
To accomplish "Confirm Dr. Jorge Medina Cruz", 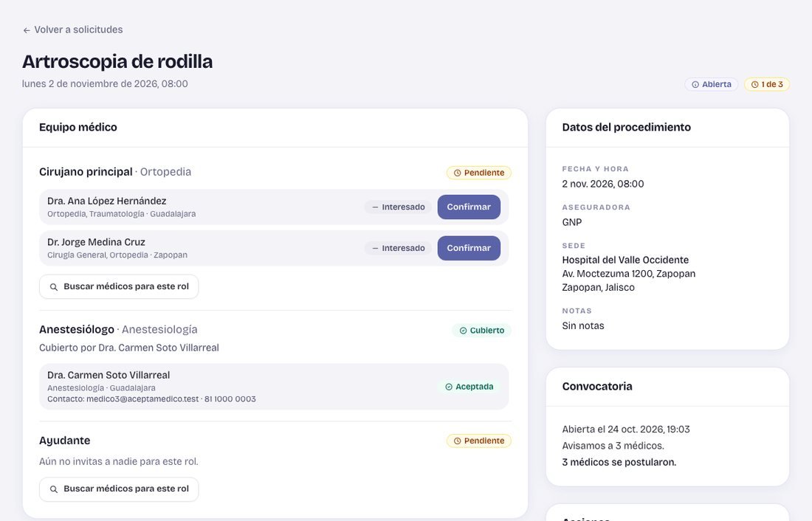I will tap(469, 248).
